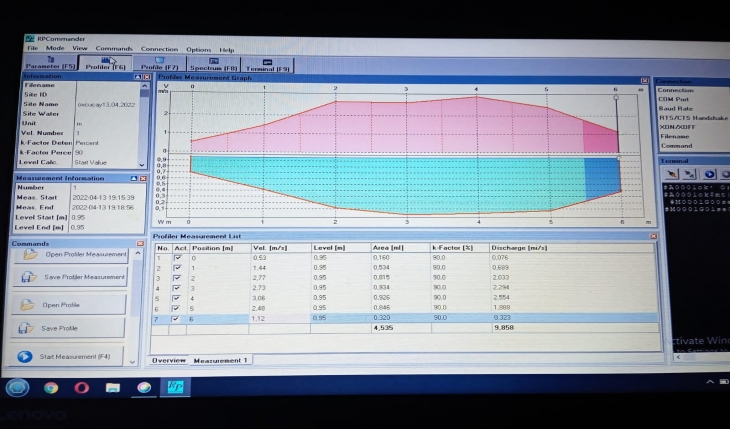Click the Commands panel scroll up arrow
Screen dimensions: 730x429
point(138,253)
